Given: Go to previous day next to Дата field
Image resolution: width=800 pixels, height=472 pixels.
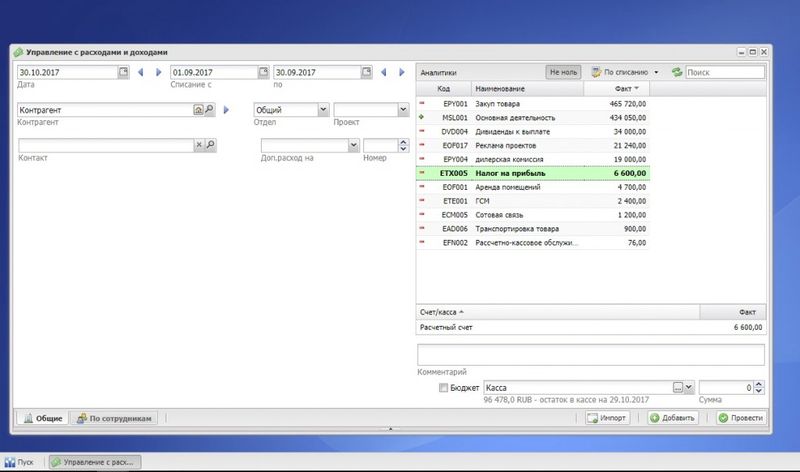Looking at the screenshot, I should click(x=140, y=72).
